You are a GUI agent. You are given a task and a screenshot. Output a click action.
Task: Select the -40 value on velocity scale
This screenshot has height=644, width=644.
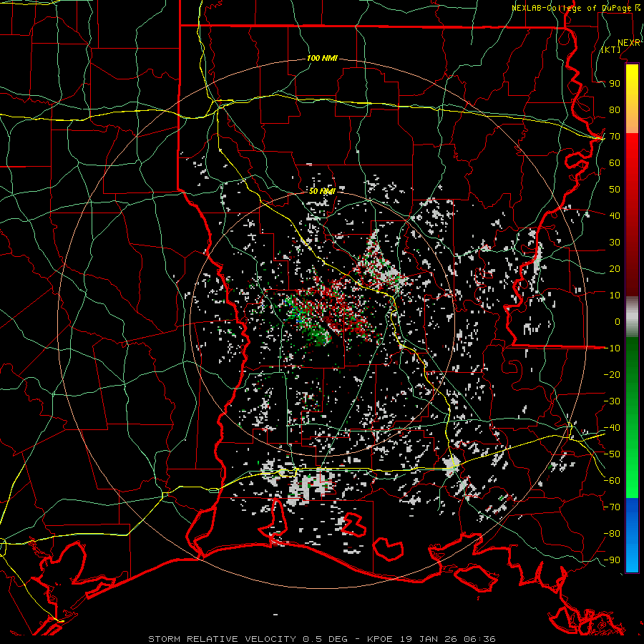tap(612, 428)
